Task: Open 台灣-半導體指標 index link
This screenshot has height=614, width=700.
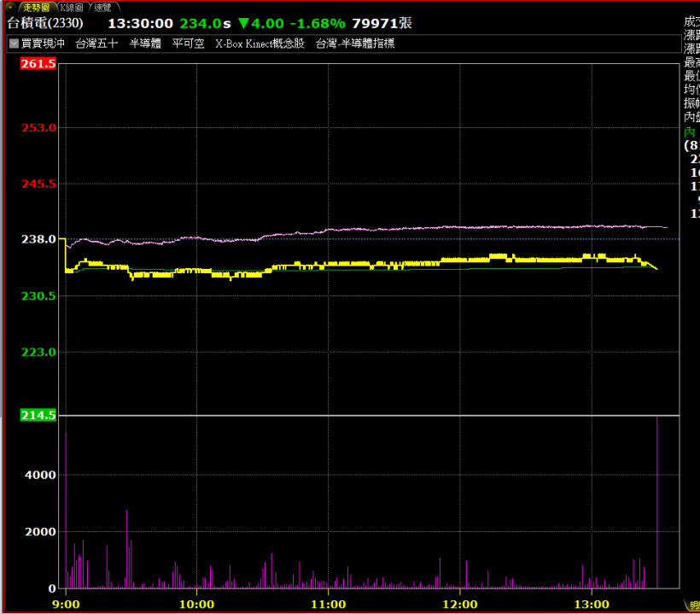Action: pyautogui.click(x=355, y=44)
